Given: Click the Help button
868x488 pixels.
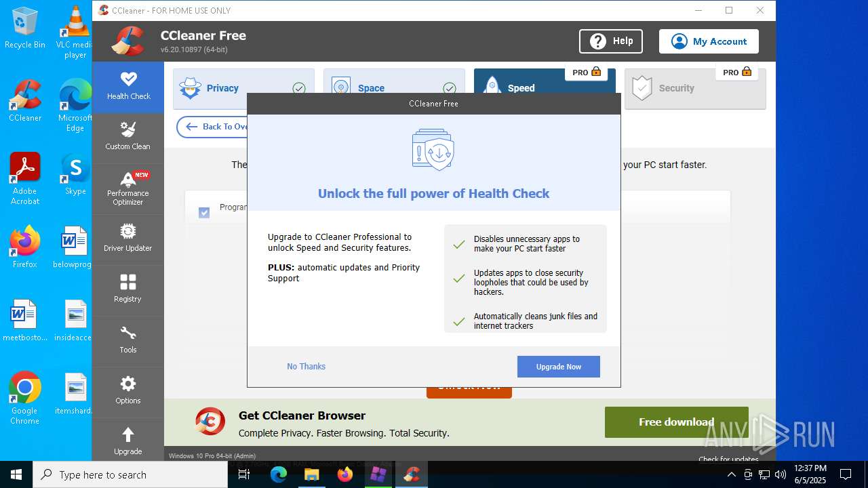Looking at the screenshot, I should (x=611, y=41).
